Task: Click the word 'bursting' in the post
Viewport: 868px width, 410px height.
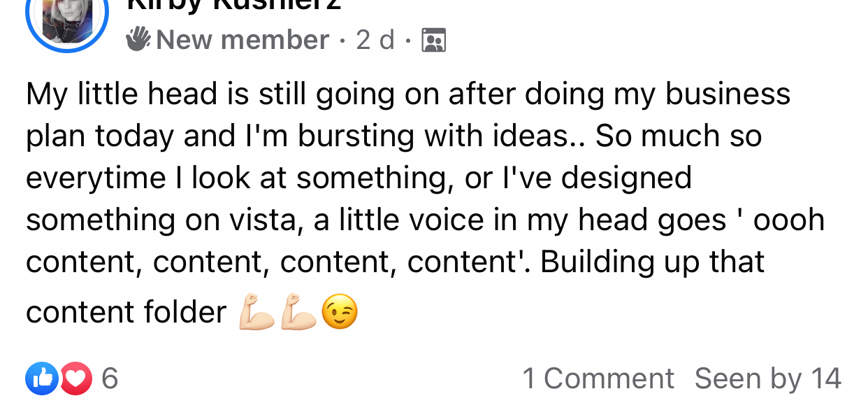Action: tap(356, 136)
